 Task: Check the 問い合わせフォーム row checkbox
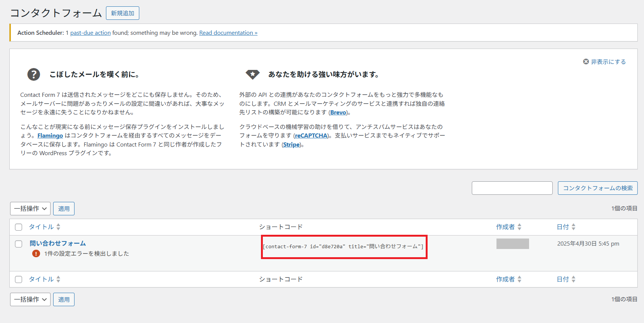coord(19,244)
